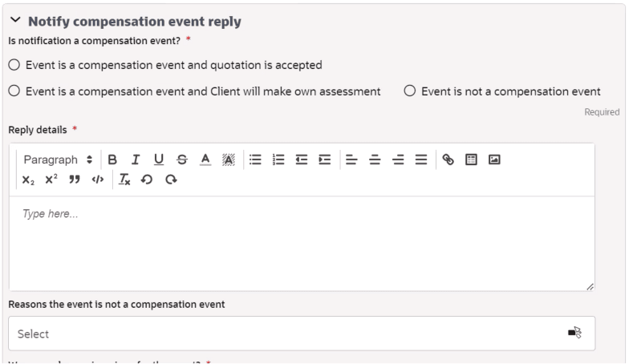Screen dimensions: 629x364
Task: Insert a table into reply
Action: (x=472, y=160)
